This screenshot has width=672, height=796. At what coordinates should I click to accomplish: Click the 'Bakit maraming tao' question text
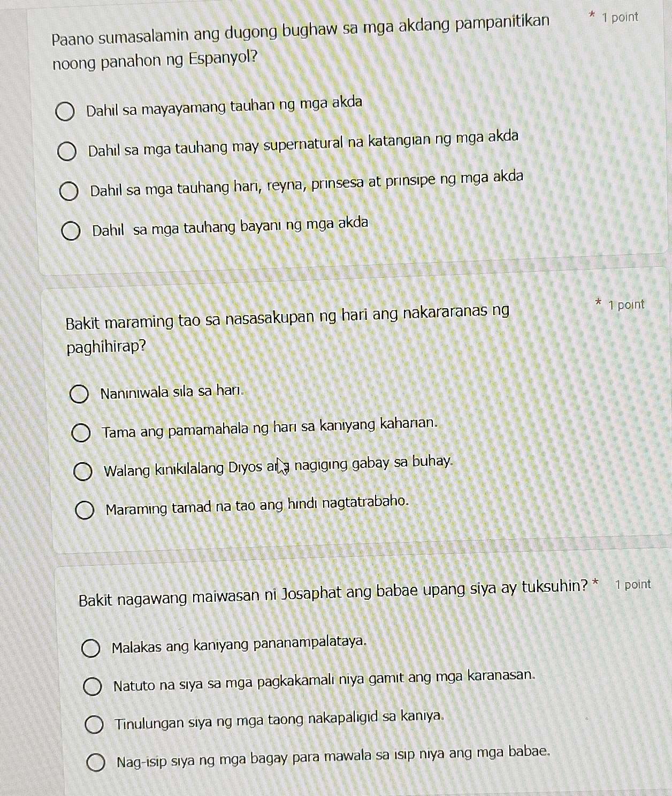point(287,328)
